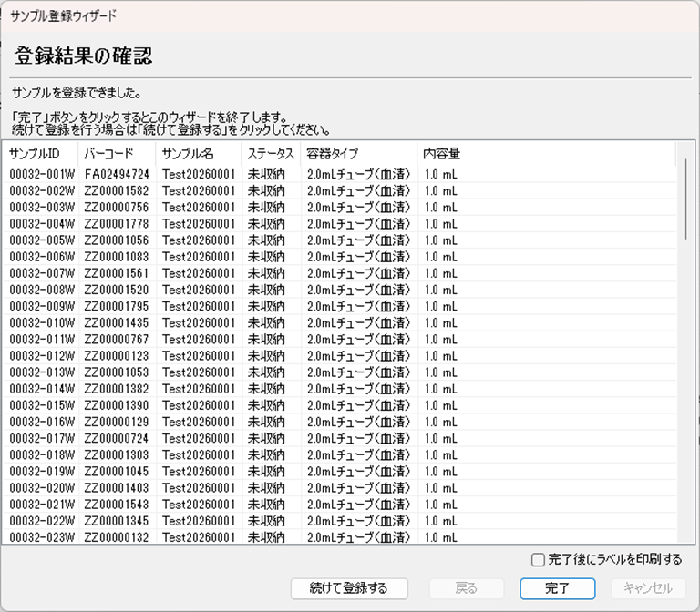
Task: Click the 続けて登録する button
Action: coord(348,588)
